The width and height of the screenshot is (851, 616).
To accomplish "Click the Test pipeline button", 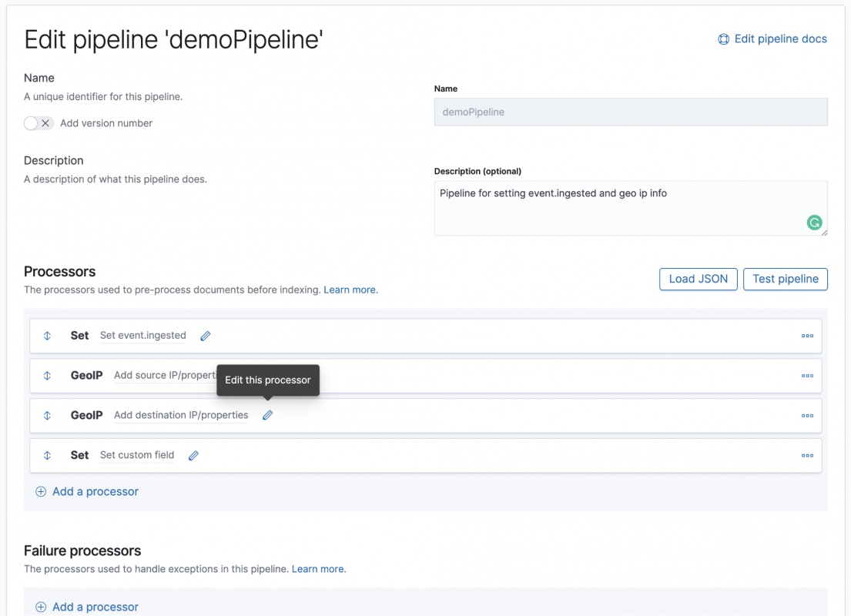I will (x=785, y=279).
